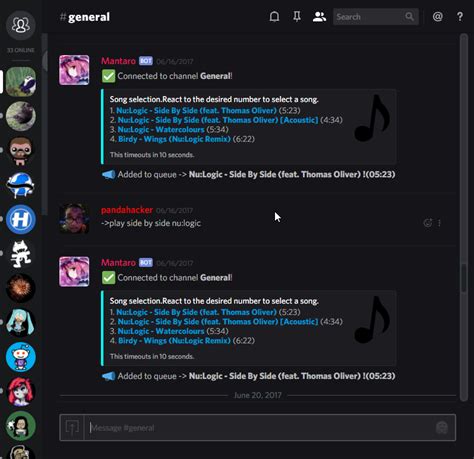
Task: Click the first "Added to queue" message
Action: [x=249, y=174]
